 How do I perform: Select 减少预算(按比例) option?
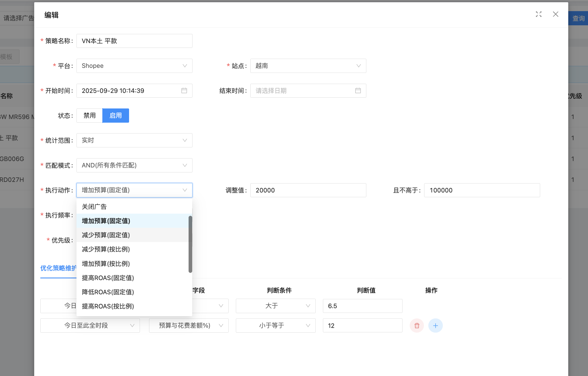click(x=106, y=249)
